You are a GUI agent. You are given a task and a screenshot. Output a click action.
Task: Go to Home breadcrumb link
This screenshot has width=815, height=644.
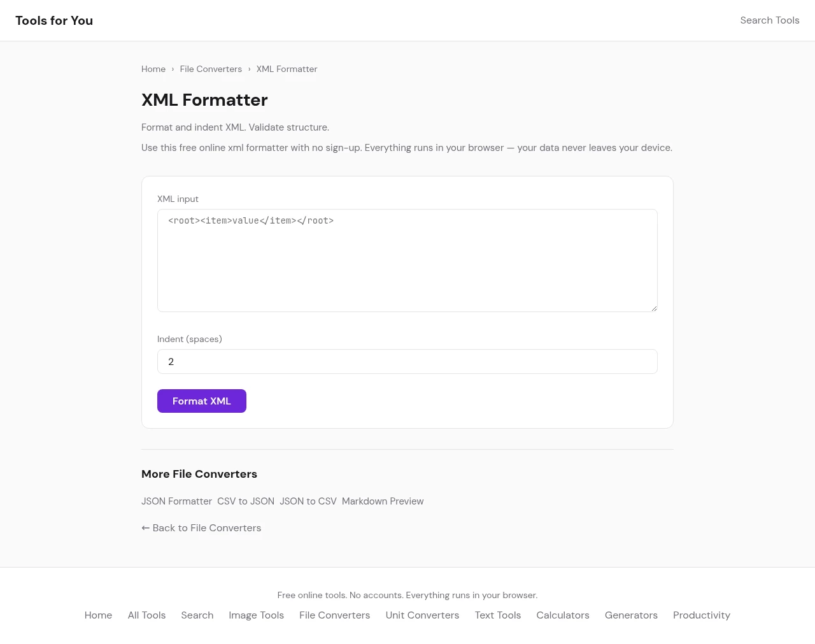(x=153, y=69)
